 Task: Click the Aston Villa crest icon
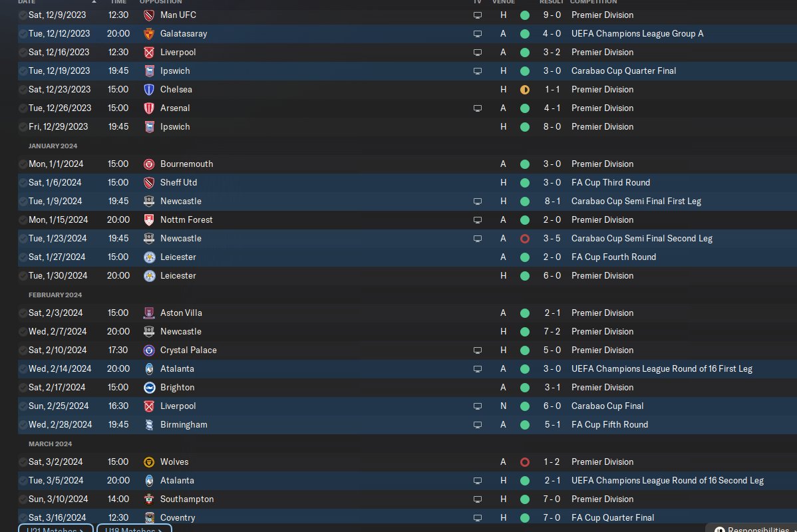tap(149, 313)
